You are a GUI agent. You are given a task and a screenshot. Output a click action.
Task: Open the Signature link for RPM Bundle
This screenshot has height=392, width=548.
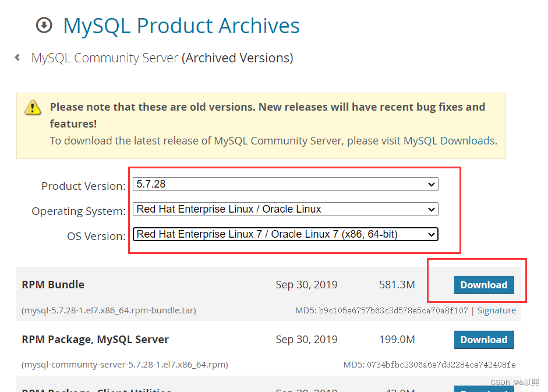(x=497, y=310)
